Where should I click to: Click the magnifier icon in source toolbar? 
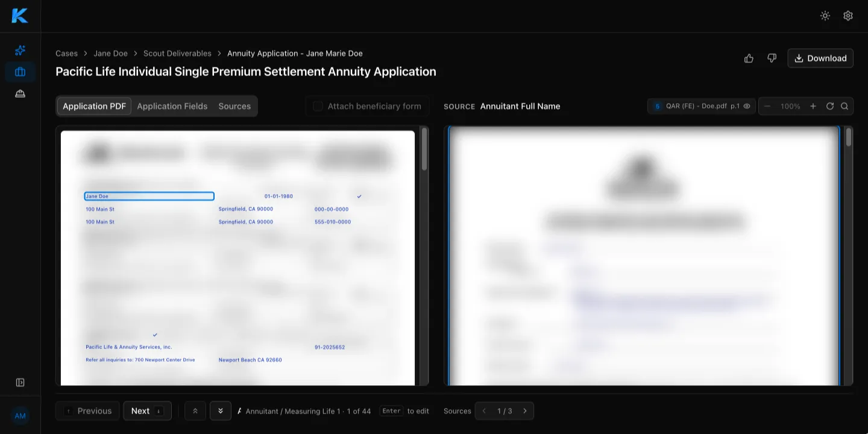click(844, 106)
